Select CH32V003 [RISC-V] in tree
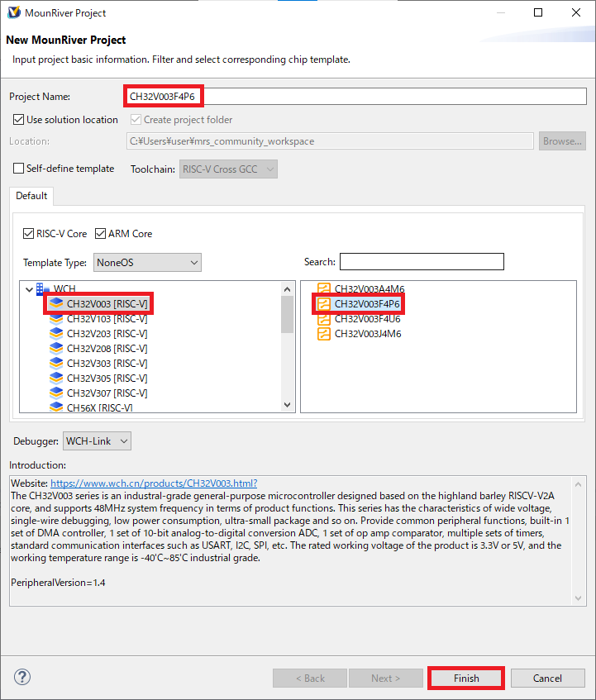 click(107, 303)
